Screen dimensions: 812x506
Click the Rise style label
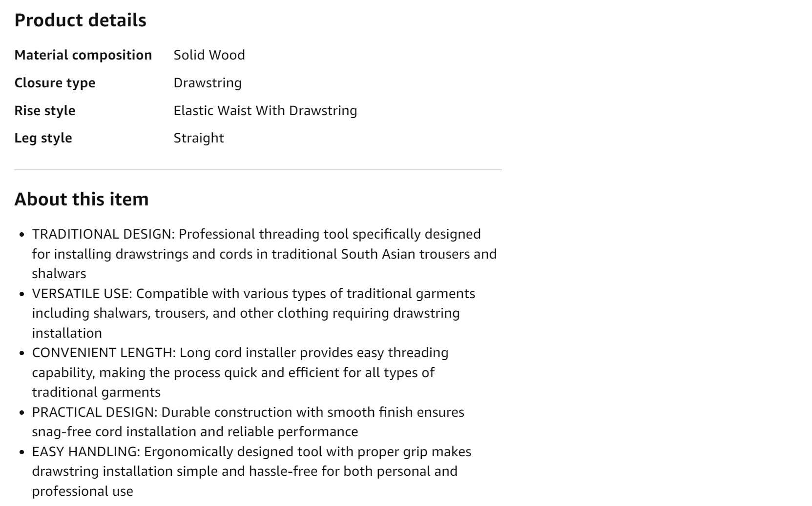[45, 111]
